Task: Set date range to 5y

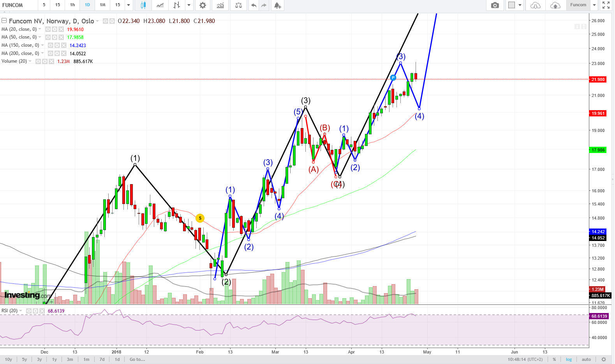Action: (x=25, y=359)
